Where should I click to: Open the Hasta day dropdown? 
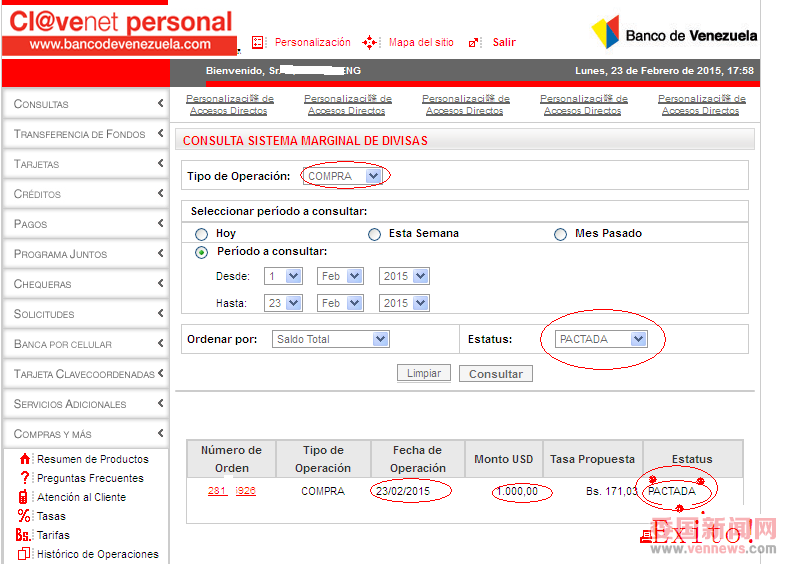point(283,303)
